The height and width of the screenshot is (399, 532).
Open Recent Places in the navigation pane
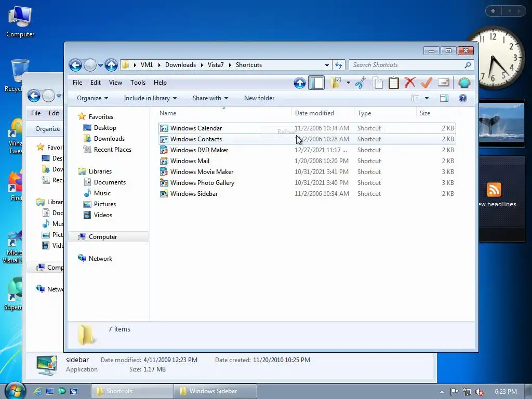[112, 149]
